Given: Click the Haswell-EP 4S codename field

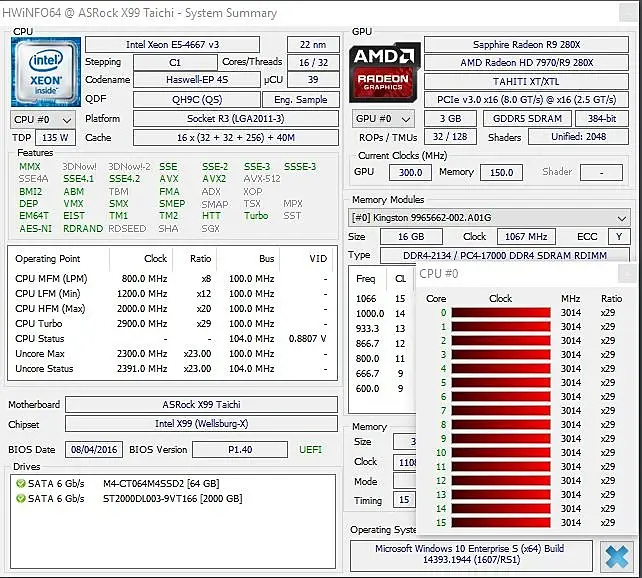Looking at the screenshot, I should click(197, 79).
